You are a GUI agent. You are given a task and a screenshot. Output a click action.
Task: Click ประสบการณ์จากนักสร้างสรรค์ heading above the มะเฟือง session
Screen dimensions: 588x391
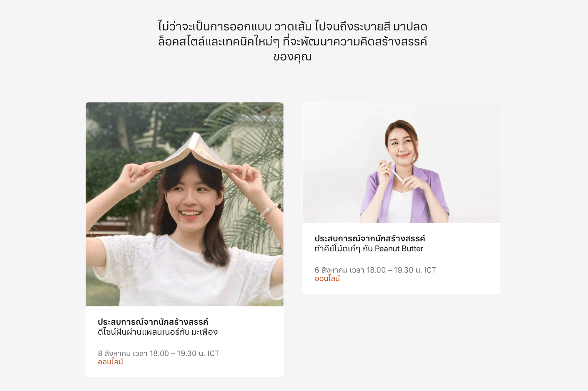coord(153,322)
